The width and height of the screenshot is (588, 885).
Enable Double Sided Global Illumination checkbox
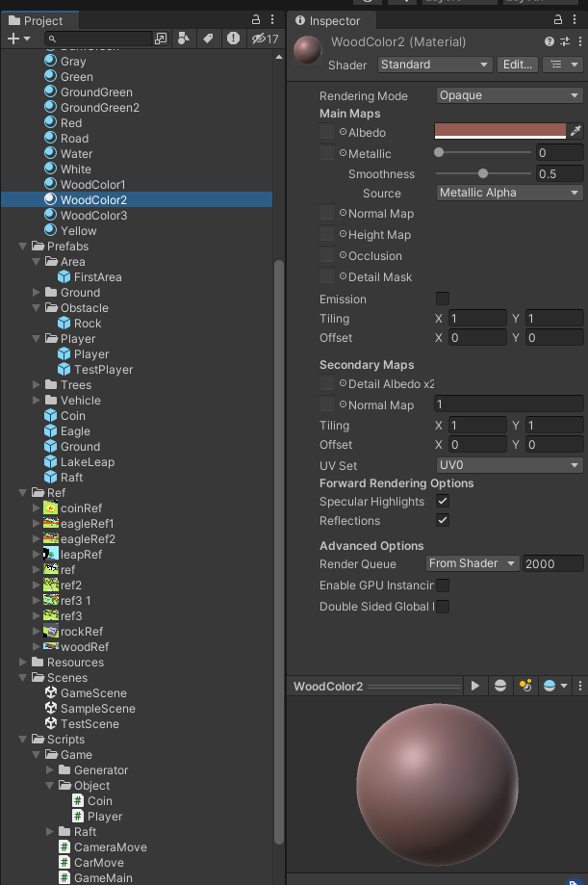[443, 607]
